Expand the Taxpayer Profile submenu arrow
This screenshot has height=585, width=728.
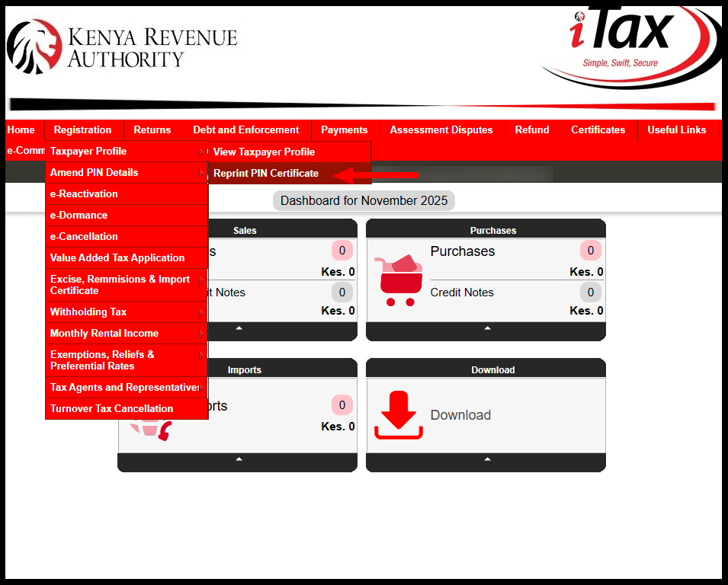pyautogui.click(x=202, y=151)
